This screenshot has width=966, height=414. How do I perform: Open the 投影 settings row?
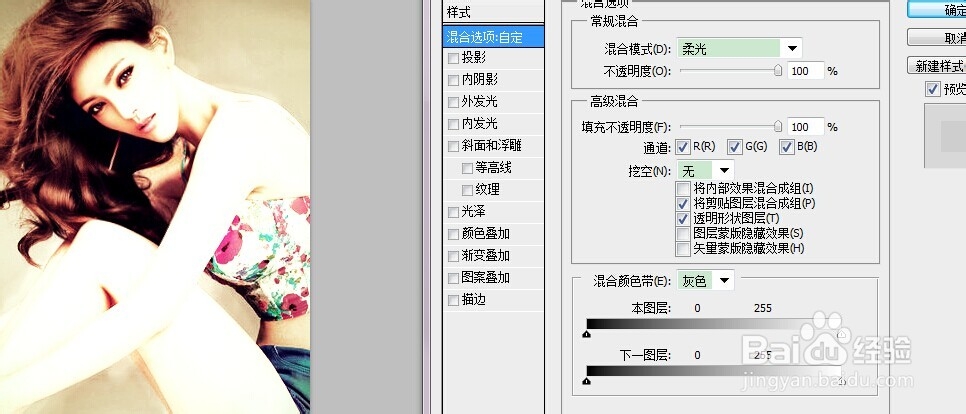pyautogui.click(x=493, y=58)
